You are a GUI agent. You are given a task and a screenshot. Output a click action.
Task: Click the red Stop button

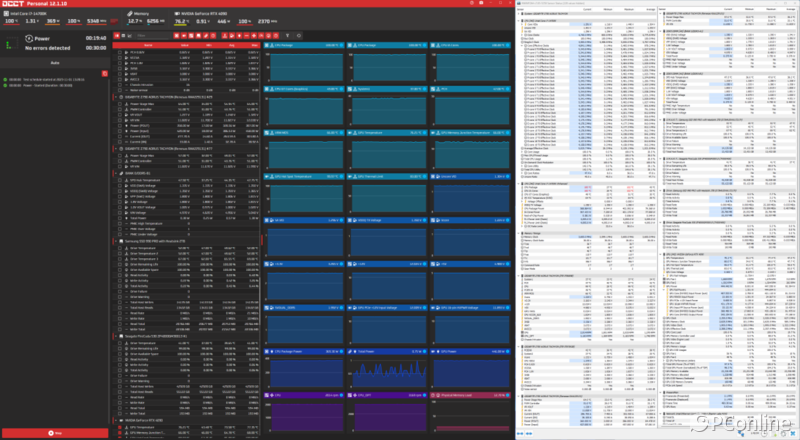pos(55,433)
